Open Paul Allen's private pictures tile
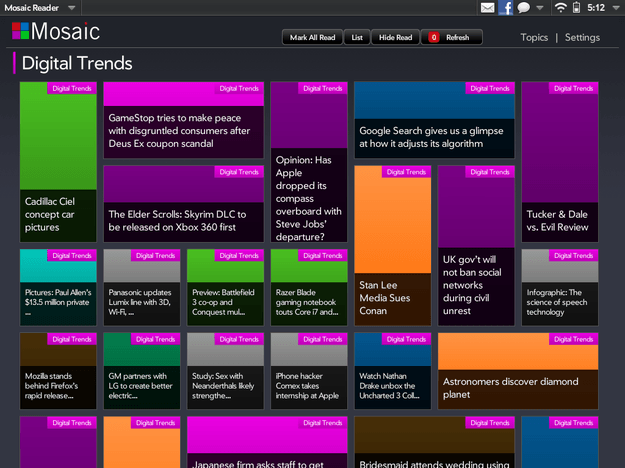 [58, 287]
